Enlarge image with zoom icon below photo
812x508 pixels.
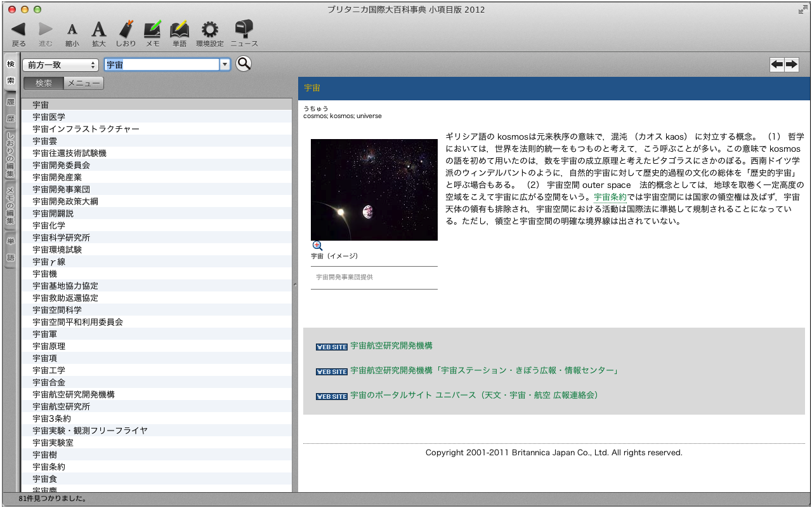[x=317, y=246]
